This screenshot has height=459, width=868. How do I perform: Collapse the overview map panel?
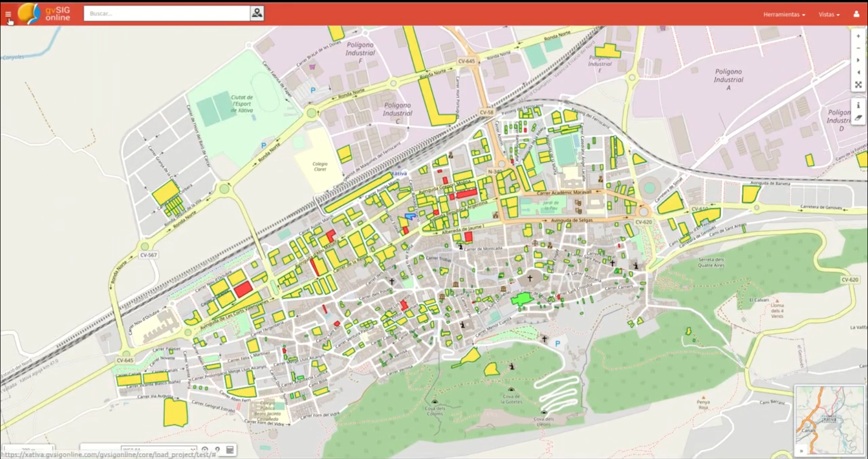point(801,451)
